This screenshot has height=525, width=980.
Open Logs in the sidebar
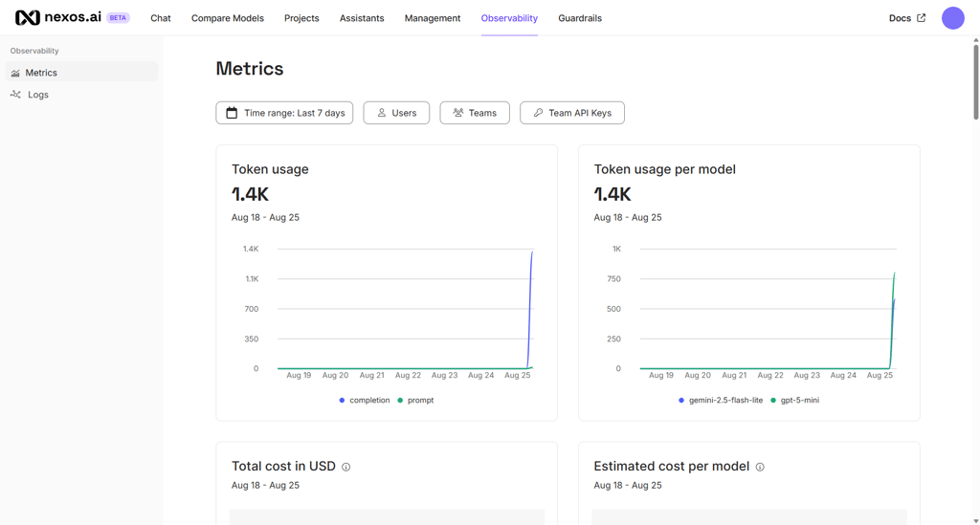[82, 95]
